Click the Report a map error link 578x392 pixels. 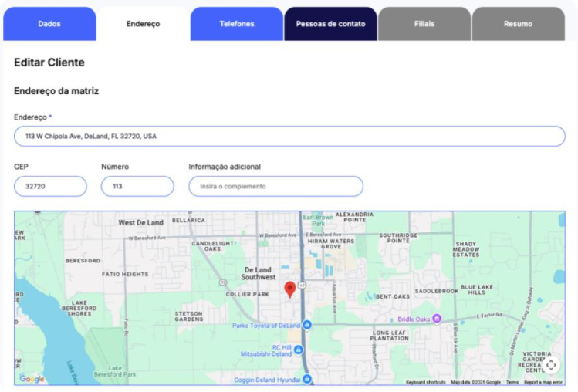click(x=543, y=382)
